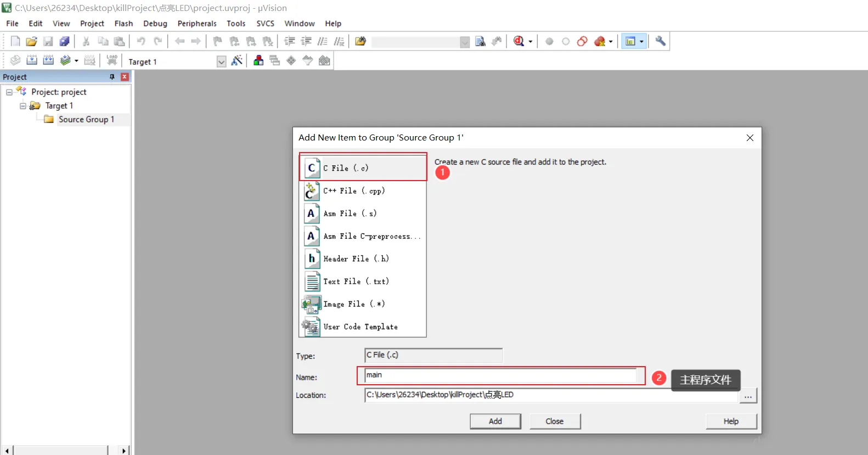Viewport: 868px width, 455px height.
Task: Close the Project panel with the red X
Action: pyautogui.click(x=125, y=77)
